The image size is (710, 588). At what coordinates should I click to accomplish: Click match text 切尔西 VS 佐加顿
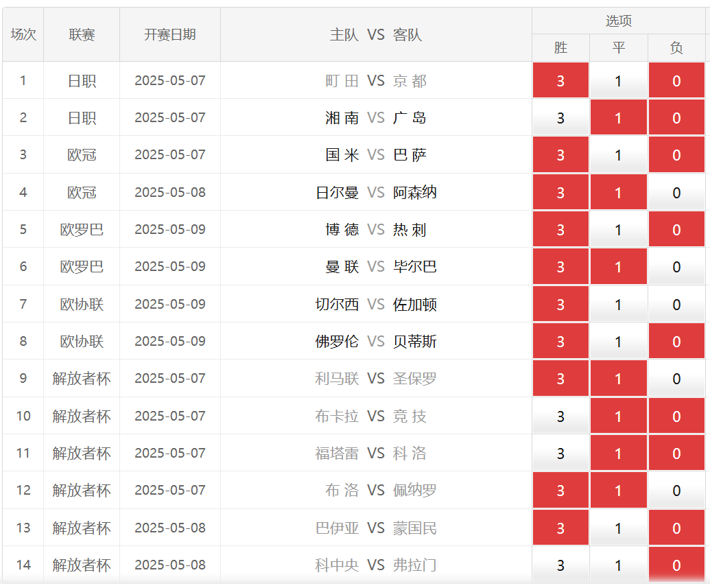click(x=376, y=305)
